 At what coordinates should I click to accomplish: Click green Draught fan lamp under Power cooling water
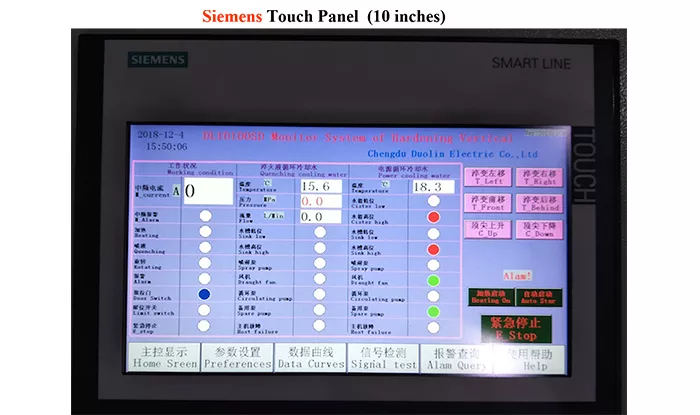[x=433, y=281]
